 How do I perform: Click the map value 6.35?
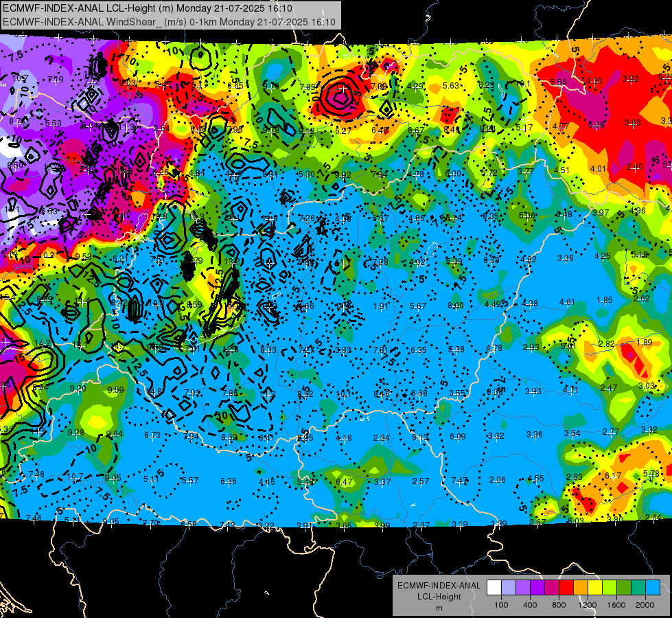[419, 350]
